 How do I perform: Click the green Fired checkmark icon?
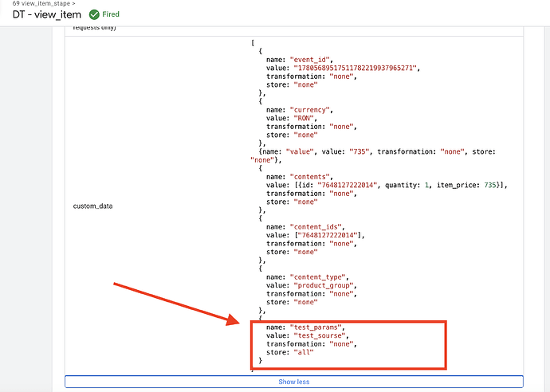point(94,14)
